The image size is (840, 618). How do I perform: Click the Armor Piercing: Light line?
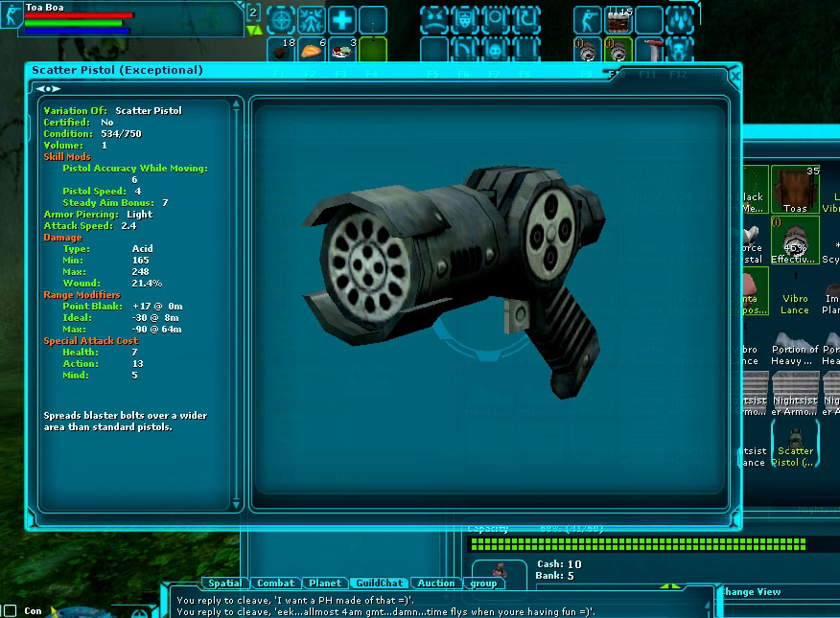[98, 215]
